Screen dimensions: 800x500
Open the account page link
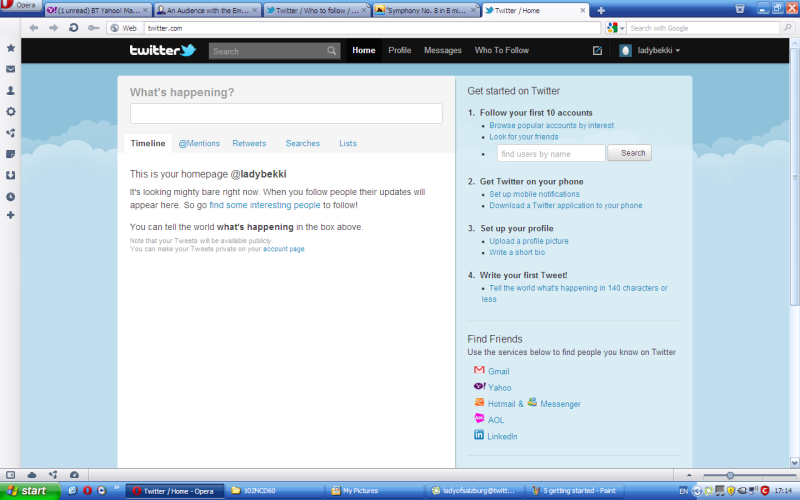[x=284, y=249]
